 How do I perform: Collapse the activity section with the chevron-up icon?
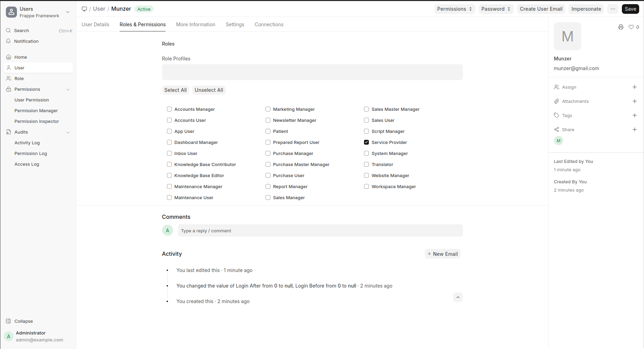click(458, 297)
